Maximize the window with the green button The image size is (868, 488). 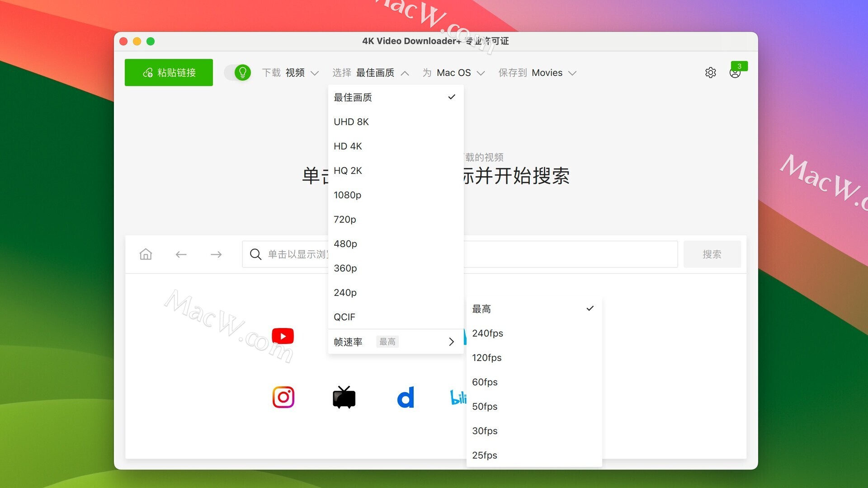click(151, 41)
